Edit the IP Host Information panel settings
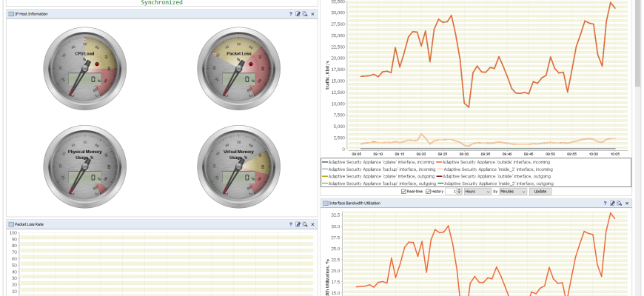Screen dimensions: 644x296 [298, 14]
